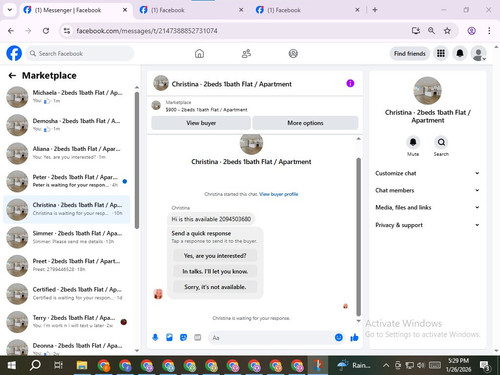The width and height of the screenshot is (500, 375).
Task: Open the install app icon in address bar
Action: [x=416, y=31]
